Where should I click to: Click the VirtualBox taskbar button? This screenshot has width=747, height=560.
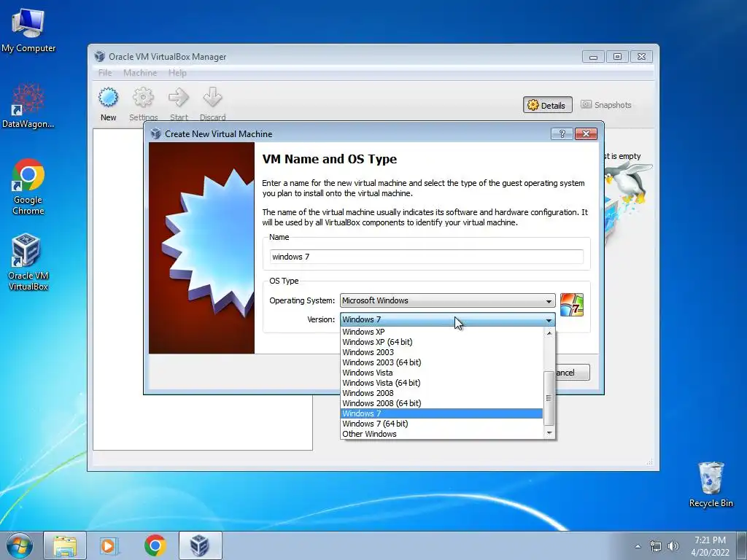[200, 545]
